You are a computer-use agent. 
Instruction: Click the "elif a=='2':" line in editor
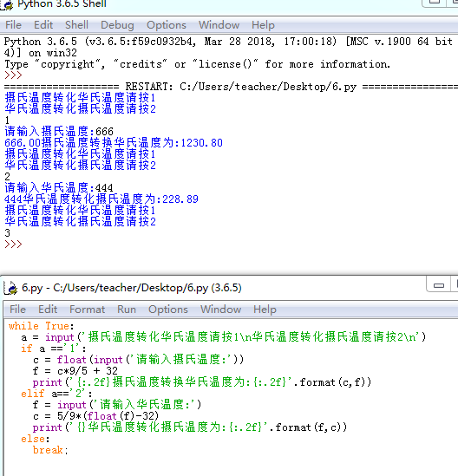[56, 394]
